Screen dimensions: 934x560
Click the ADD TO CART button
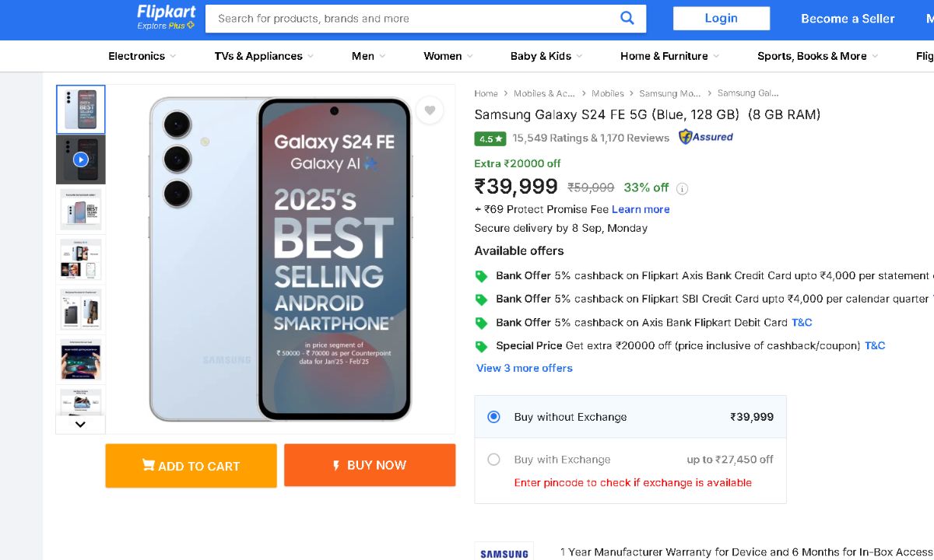coord(191,466)
